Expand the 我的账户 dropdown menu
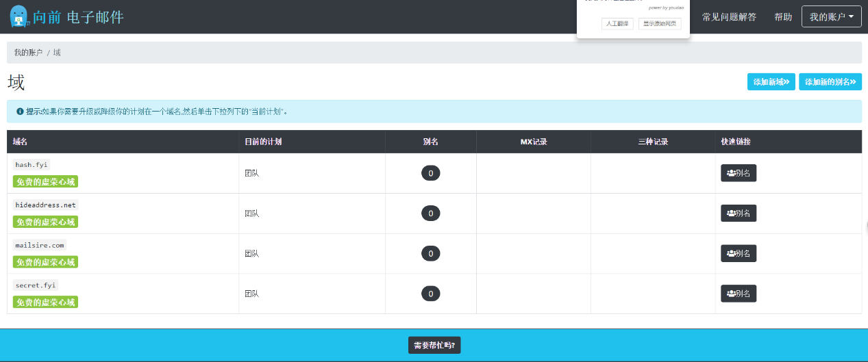 pyautogui.click(x=831, y=17)
